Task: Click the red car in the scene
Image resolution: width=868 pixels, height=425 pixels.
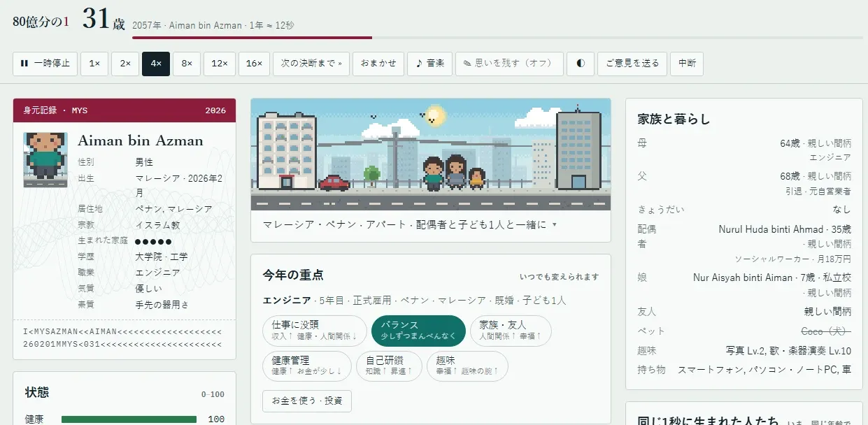Action: (334, 183)
